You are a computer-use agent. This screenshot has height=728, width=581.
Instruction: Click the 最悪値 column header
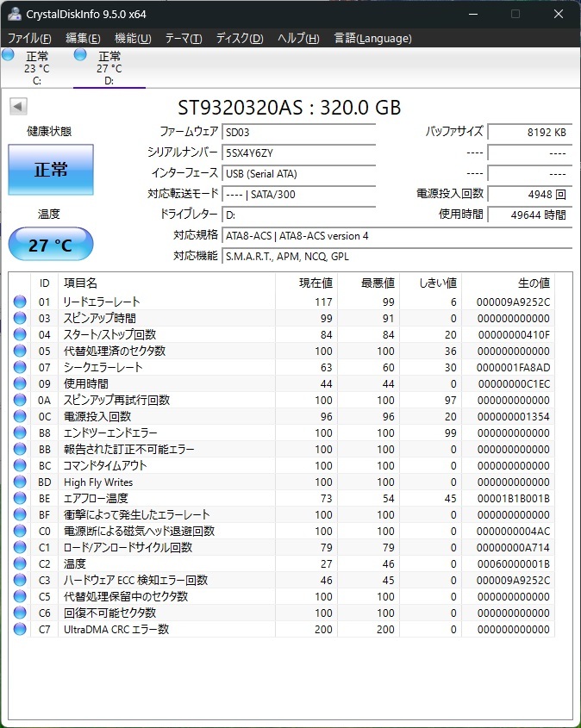click(x=369, y=283)
